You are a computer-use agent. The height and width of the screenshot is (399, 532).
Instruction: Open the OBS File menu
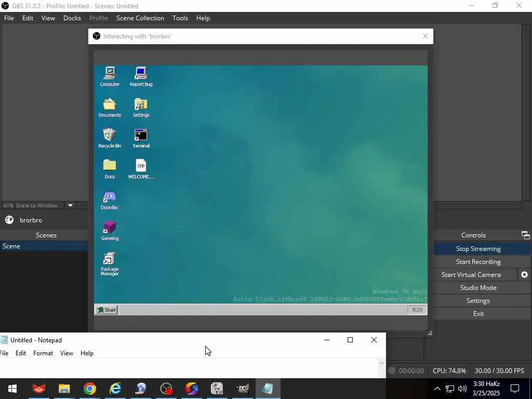(x=9, y=18)
